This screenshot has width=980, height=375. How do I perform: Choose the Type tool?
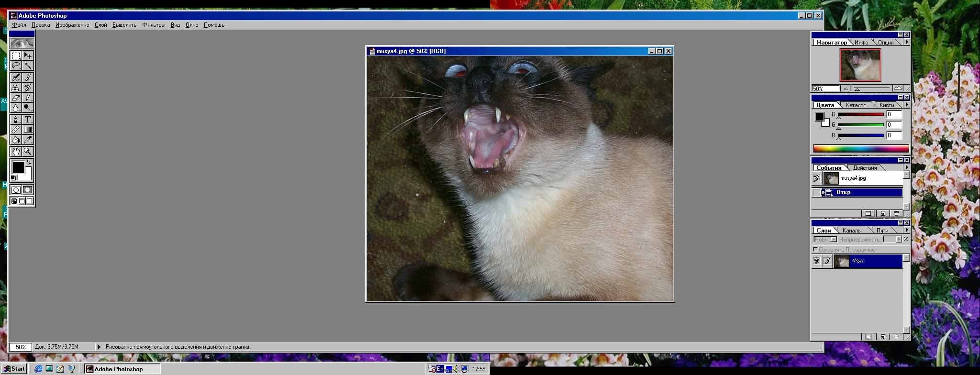click(x=28, y=119)
